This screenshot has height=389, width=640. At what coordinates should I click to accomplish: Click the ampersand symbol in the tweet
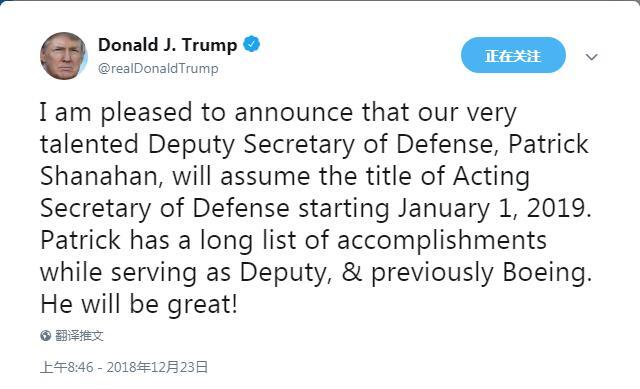[x=352, y=272]
